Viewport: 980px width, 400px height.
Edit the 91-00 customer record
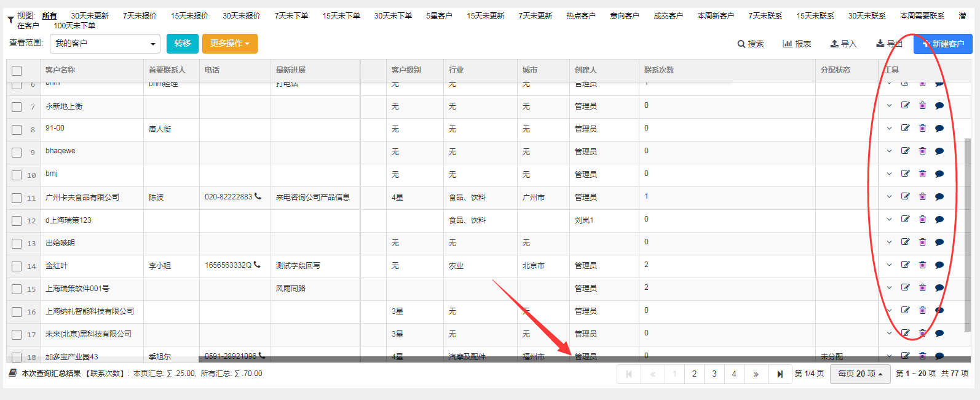tap(906, 128)
